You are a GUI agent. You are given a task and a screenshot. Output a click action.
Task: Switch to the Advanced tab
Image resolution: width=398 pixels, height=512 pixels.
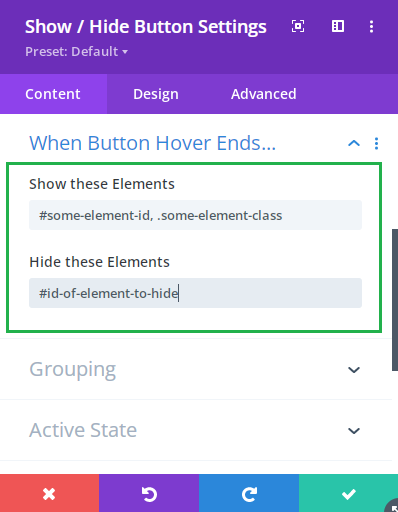pos(264,94)
